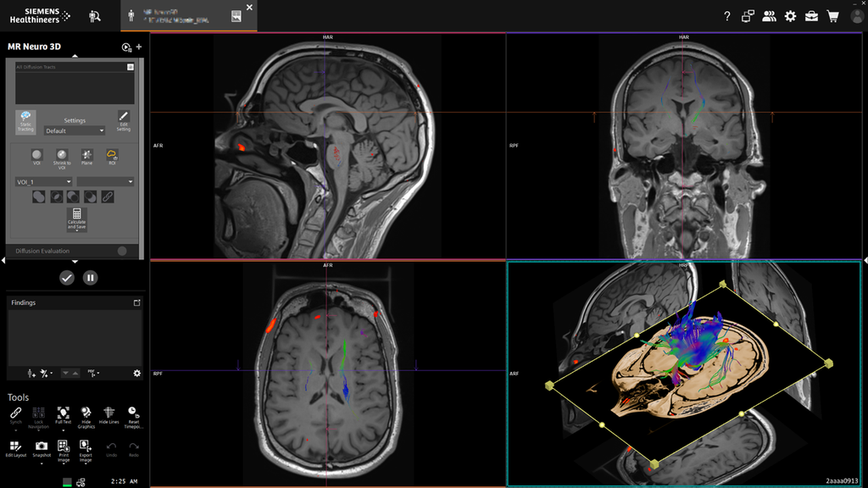Select the Static Tracting tool
Image resolution: width=868 pixels, height=488 pixels.
click(x=25, y=120)
